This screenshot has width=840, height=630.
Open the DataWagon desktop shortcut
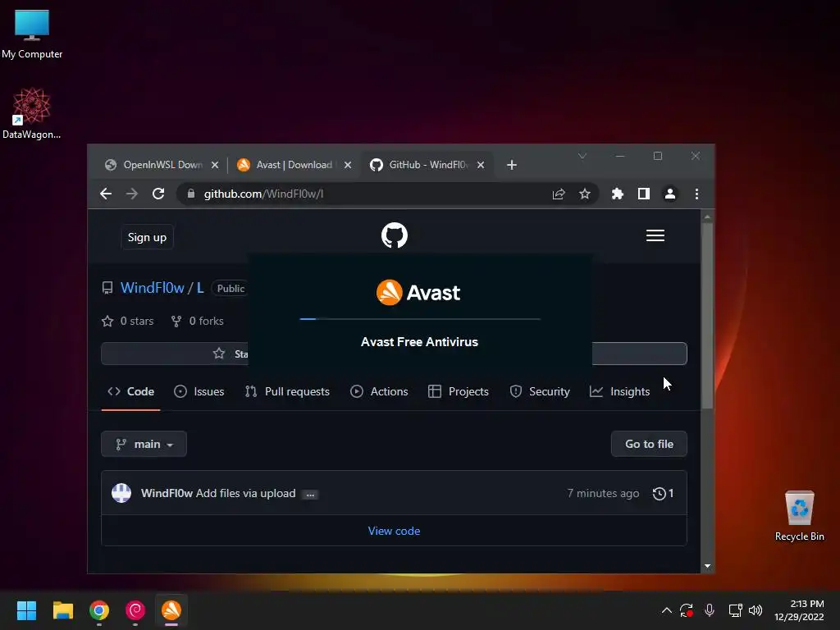pyautogui.click(x=32, y=113)
